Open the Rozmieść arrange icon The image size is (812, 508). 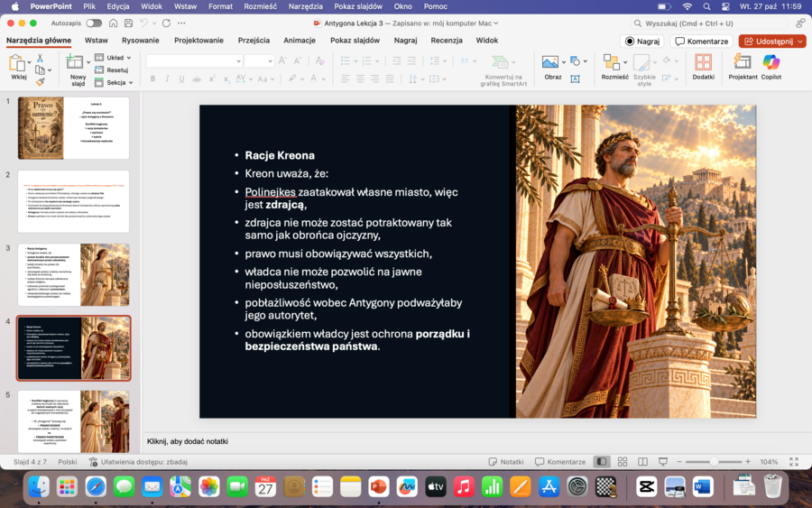[611, 62]
